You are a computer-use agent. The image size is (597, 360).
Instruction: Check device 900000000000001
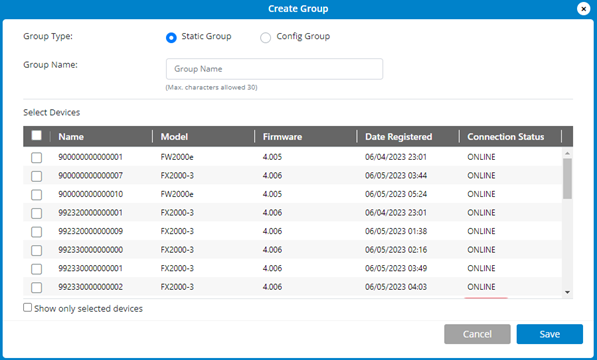coord(37,158)
